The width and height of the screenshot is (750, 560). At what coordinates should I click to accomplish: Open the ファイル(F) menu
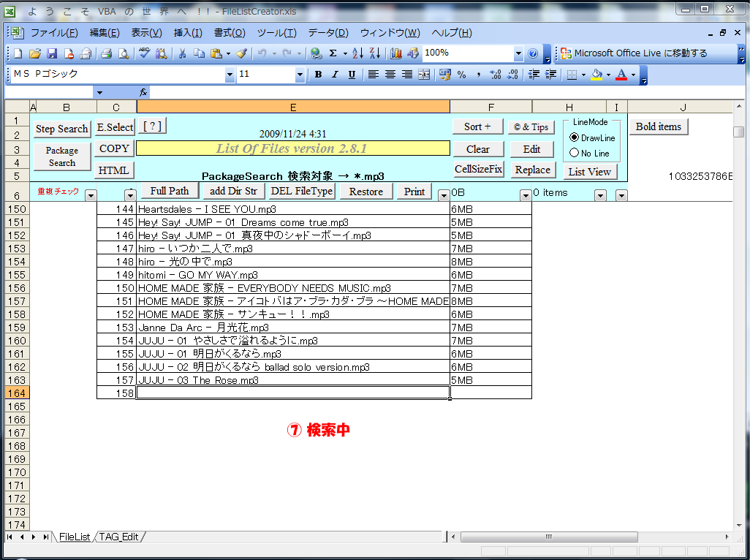(x=54, y=33)
